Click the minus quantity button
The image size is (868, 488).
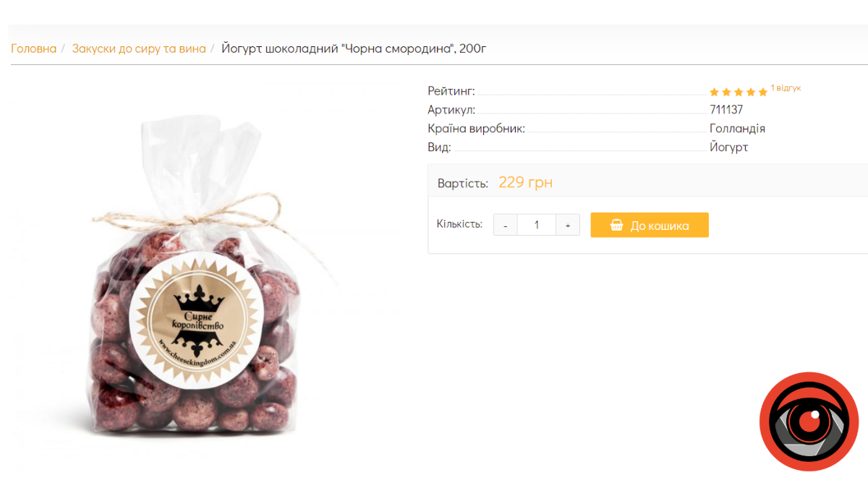(x=505, y=225)
